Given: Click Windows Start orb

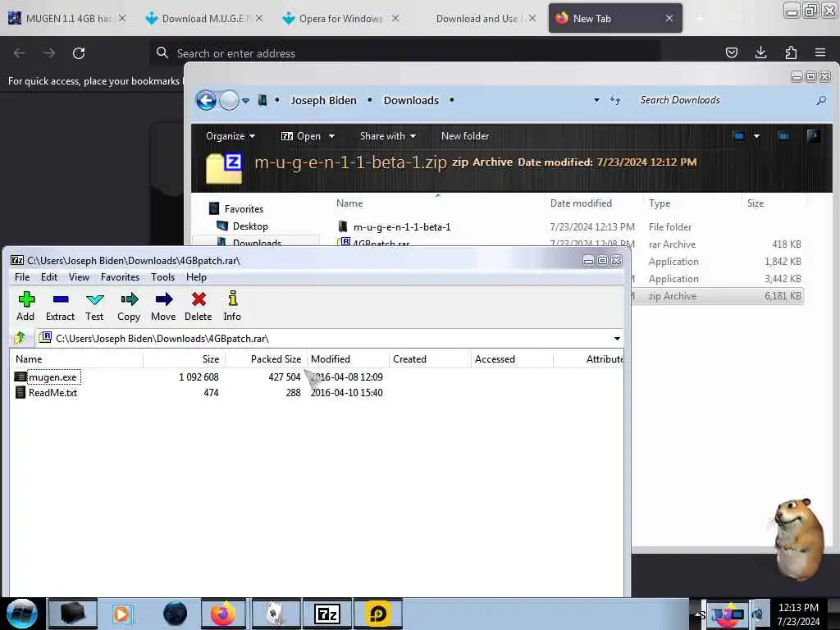Looking at the screenshot, I should [x=22, y=614].
